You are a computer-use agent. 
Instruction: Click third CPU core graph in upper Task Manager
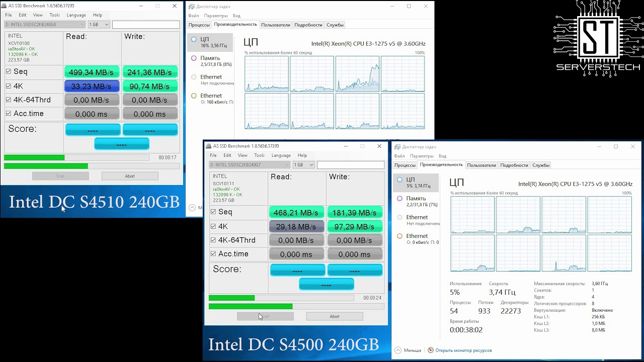click(x=357, y=73)
